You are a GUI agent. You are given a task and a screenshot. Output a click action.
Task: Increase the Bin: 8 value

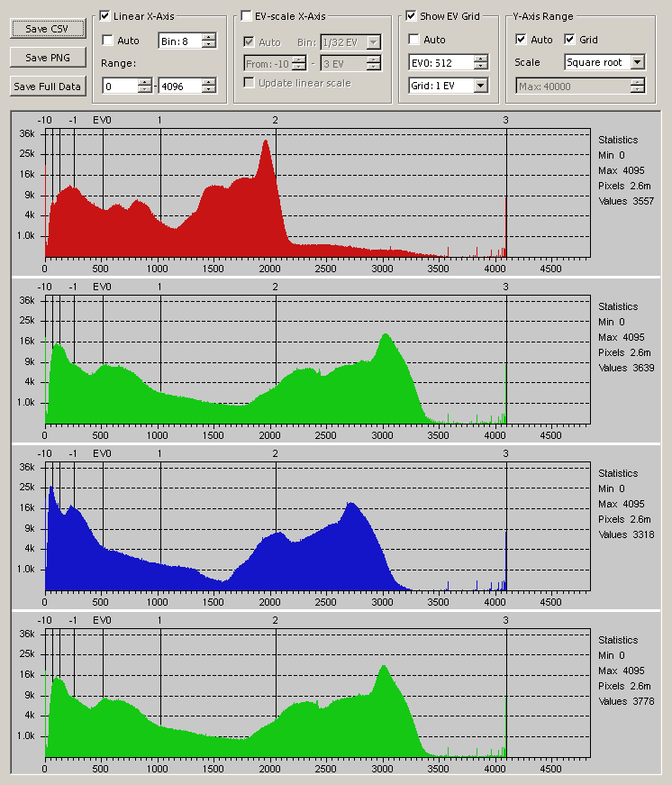click(x=209, y=37)
